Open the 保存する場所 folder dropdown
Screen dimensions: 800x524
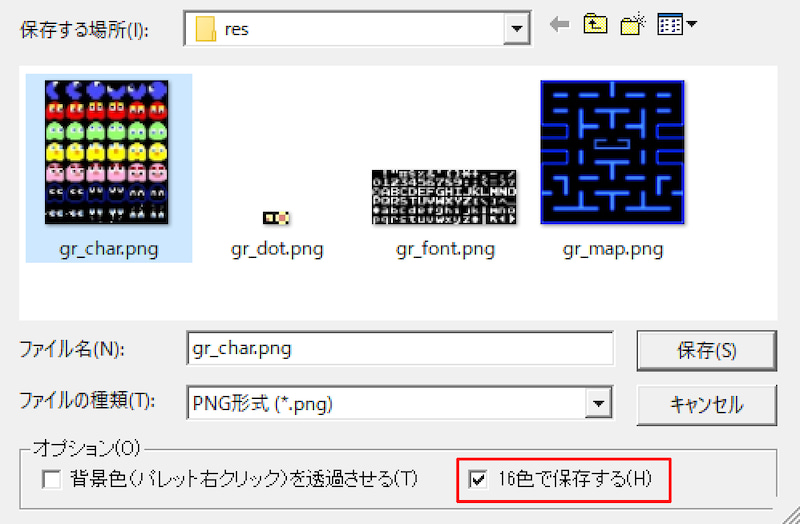516,29
